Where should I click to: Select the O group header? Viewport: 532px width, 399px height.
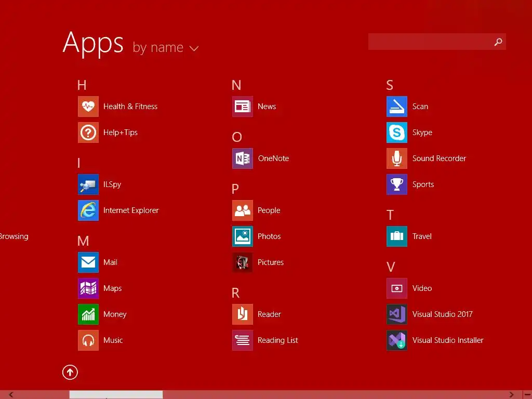(x=237, y=137)
